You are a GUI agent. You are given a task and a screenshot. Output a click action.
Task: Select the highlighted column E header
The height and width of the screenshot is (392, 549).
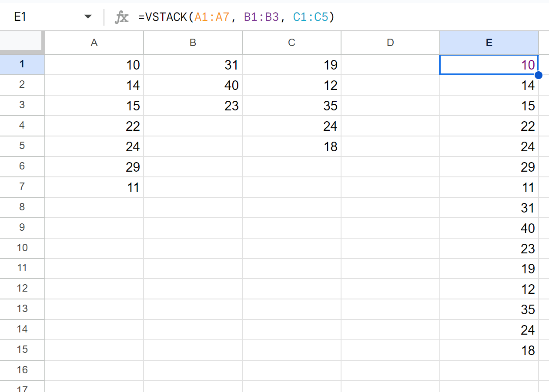coord(489,42)
